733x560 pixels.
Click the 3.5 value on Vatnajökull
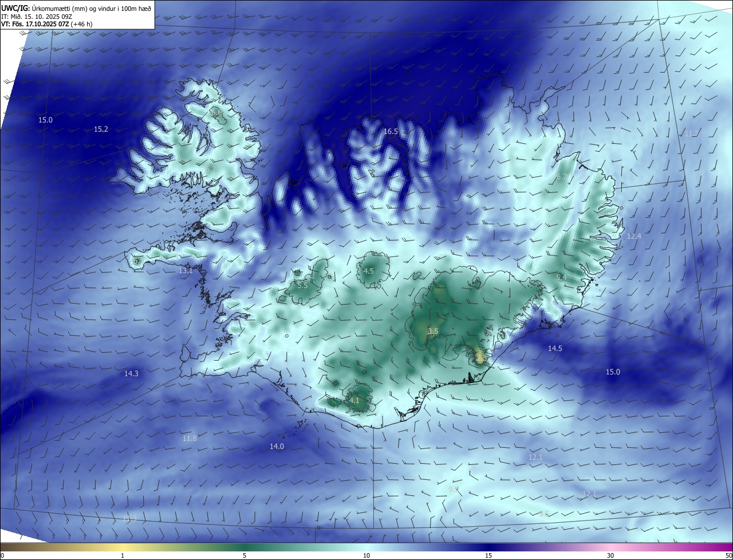click(x=433, y=332)
